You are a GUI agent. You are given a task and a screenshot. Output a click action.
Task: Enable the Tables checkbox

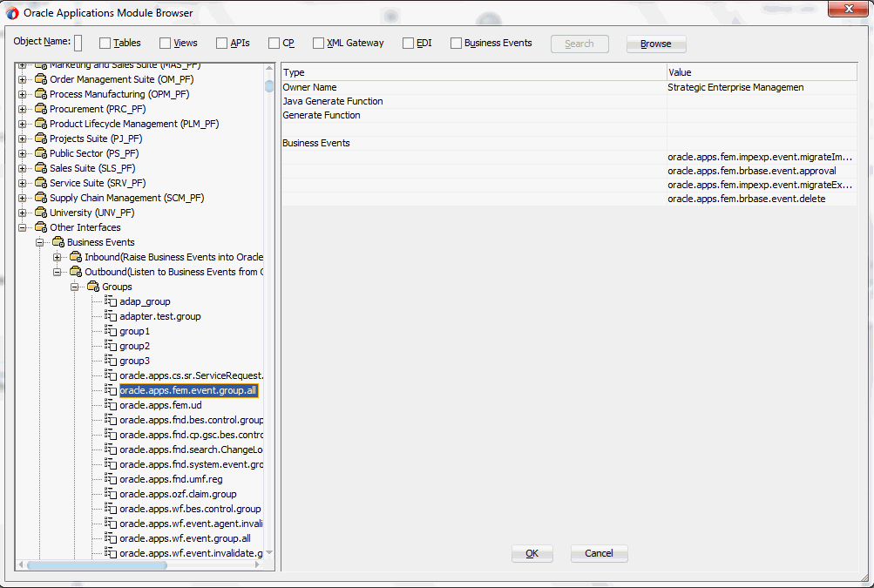click(x=105, y=43)
